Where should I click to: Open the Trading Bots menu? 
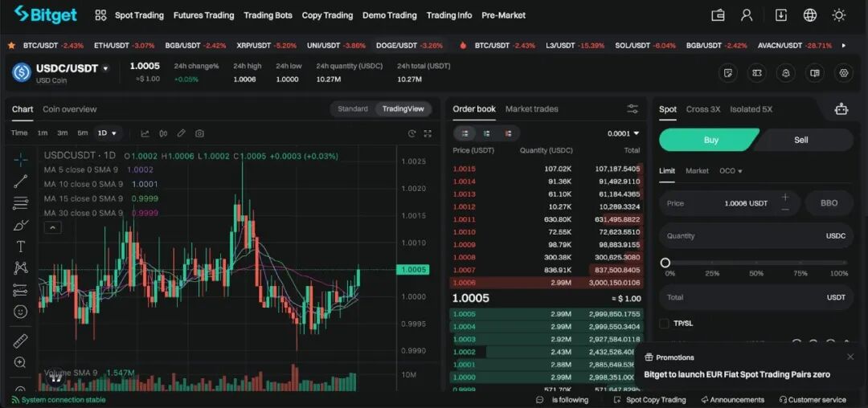click(268, 15)
